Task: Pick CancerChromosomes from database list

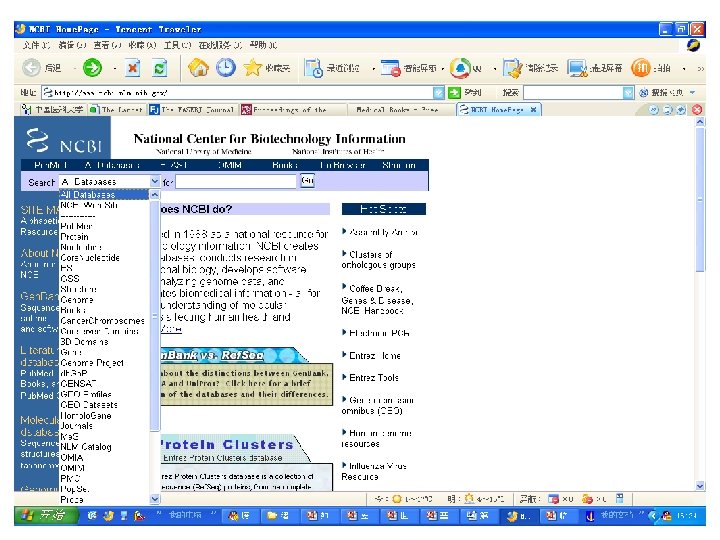Action: [x=105, y=321]
